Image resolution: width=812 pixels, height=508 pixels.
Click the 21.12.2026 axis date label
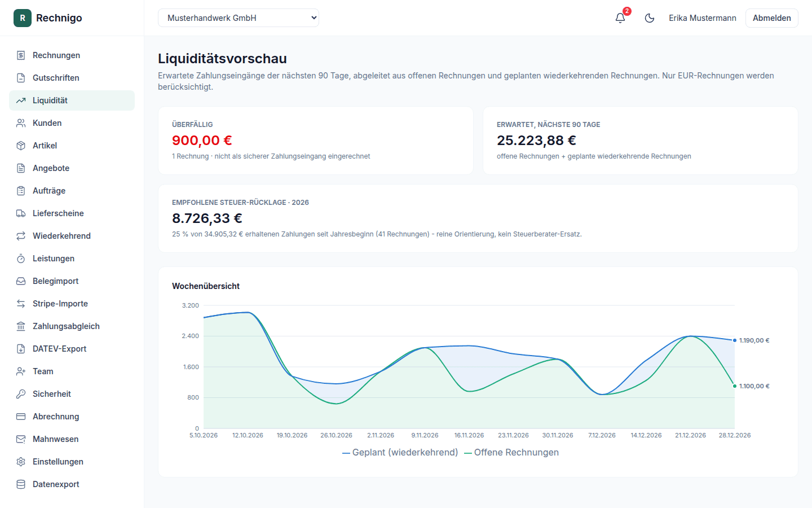click(690, 435)
